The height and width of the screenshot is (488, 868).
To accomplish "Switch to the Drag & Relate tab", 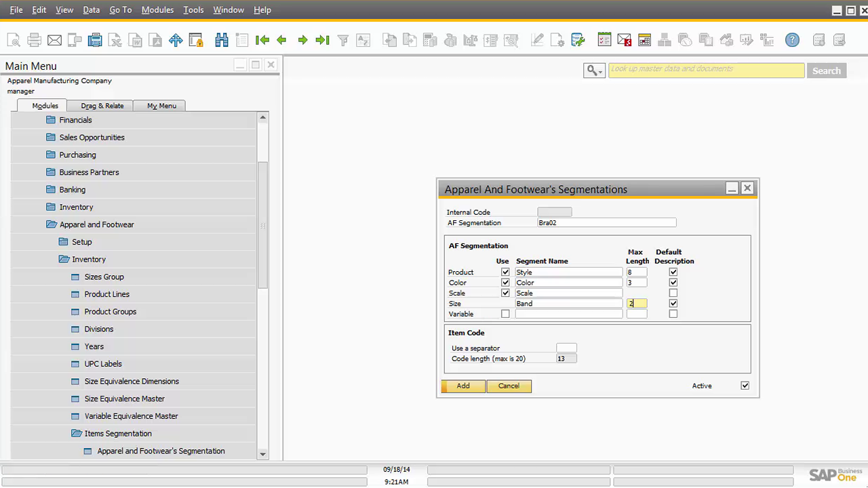I will tap(102, 106).
